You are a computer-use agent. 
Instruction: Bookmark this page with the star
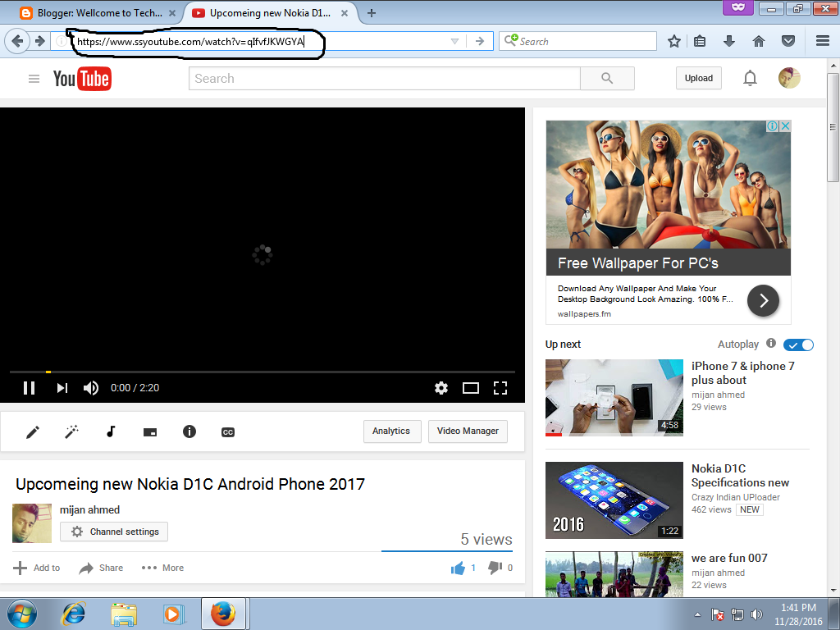[x=674, y=41]
